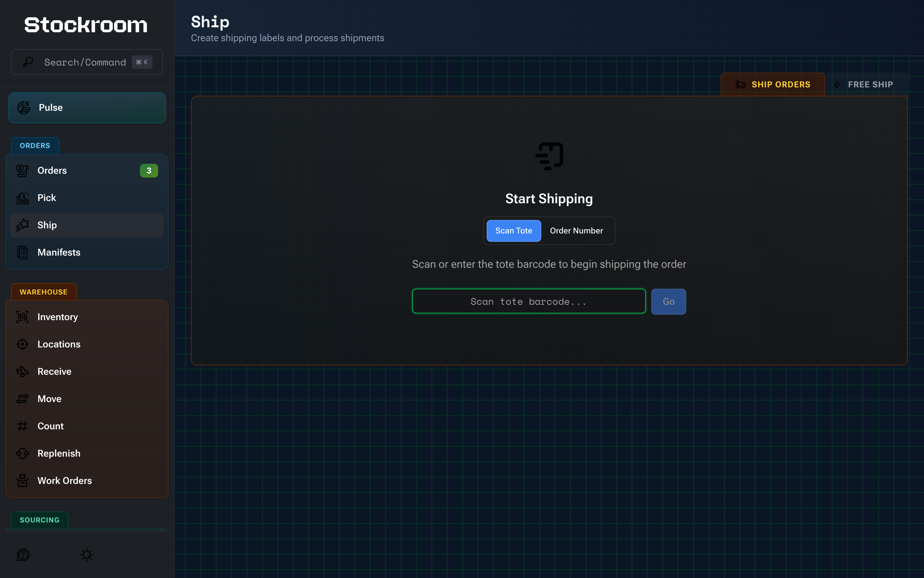Screen dimensions: 924x578
Task: Open Pulse in the sidebar
Action: [x=87, y=108]
